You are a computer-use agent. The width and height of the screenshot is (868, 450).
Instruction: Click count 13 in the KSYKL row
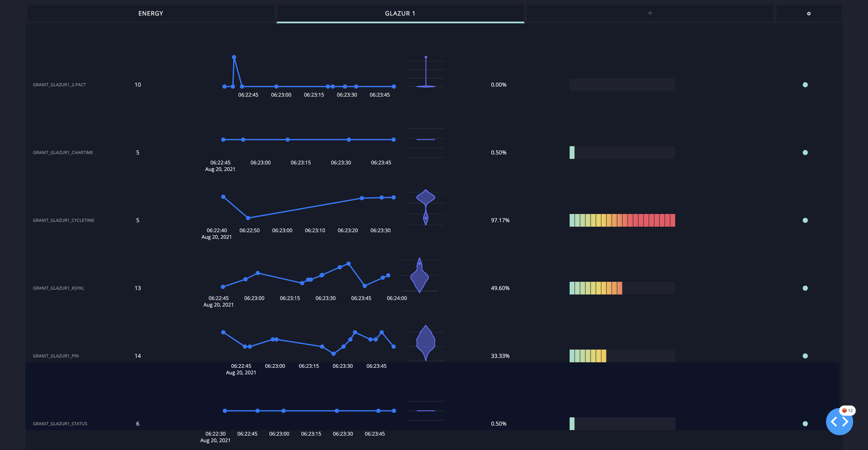pos(138,288)
